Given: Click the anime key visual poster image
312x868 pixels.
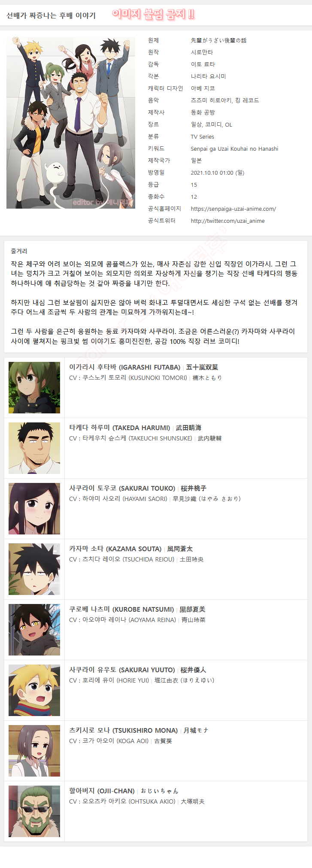Looking at the screenshot, I should tap(71, 123).
